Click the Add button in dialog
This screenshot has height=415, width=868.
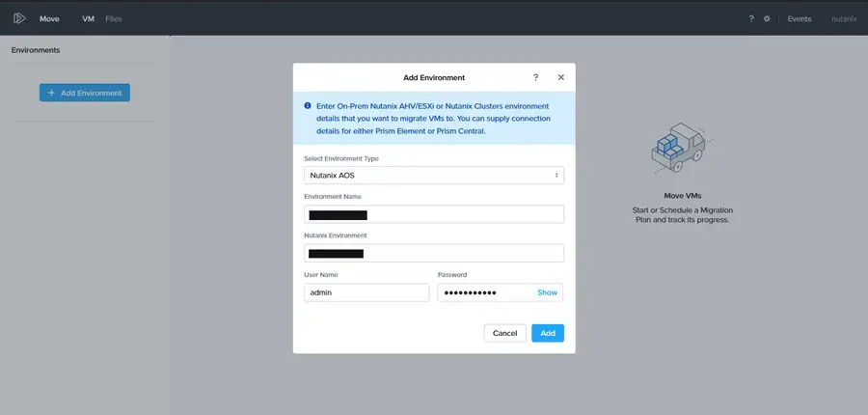548,333
